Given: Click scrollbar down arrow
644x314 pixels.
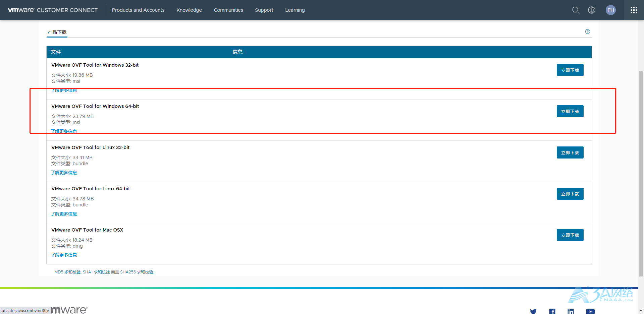Looking at the screenshot, I should pyautogui.click(x=641, y=311).
